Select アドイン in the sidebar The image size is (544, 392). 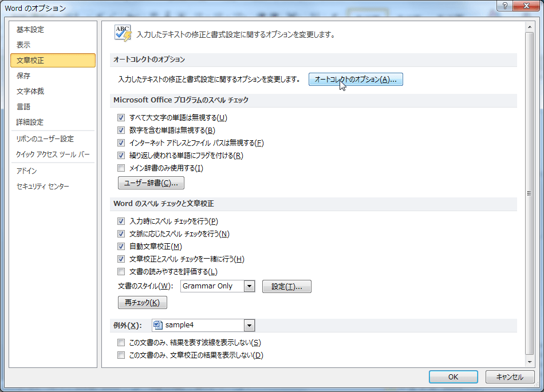click(x=53, y=171)
